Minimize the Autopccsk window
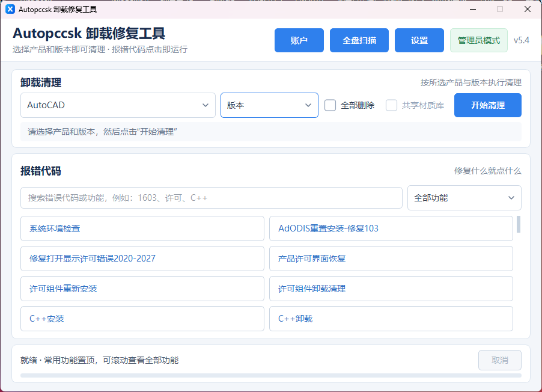Screen dimensions: 542x392 click(x=473, y=9)
